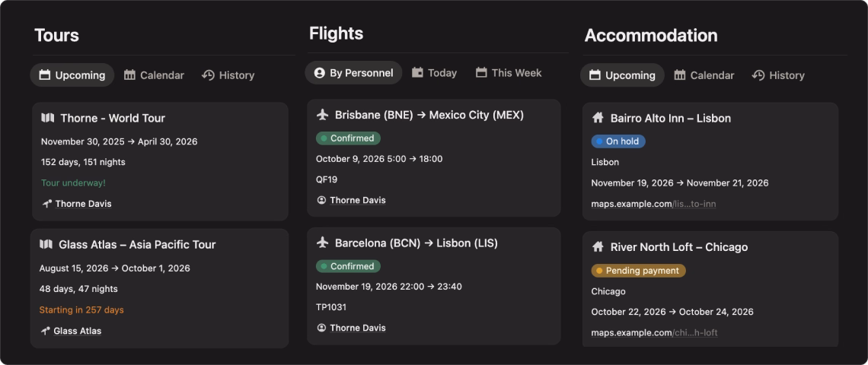Click the clock-arrow icon in Accommodation History tab
This screenshot has width=868, height=365.
pyautogui.click(x=758, y=75)
